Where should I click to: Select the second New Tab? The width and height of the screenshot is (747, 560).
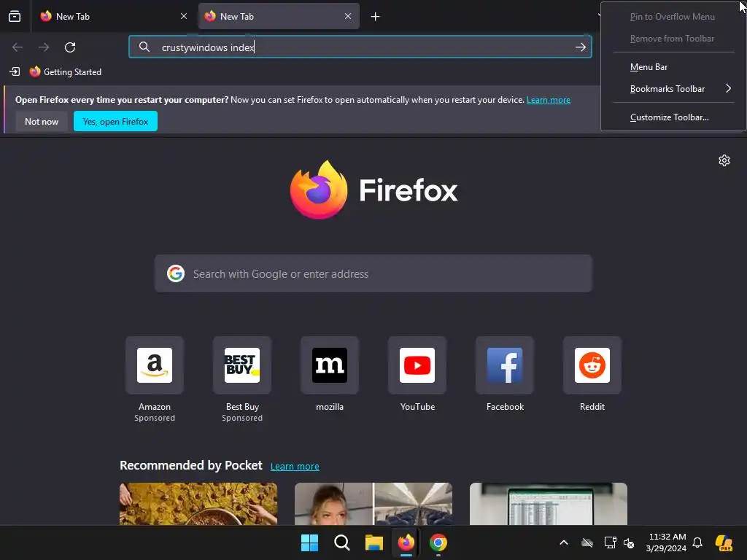[279, 17]
